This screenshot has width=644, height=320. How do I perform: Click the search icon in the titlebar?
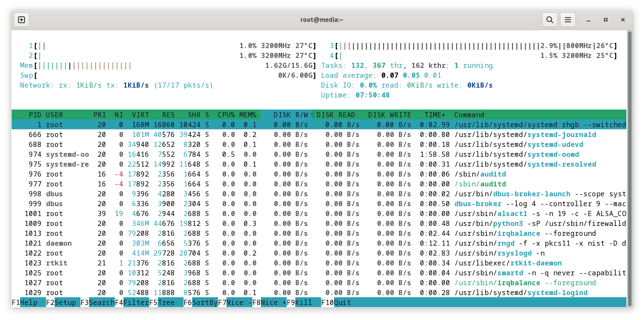pos(549,19)
